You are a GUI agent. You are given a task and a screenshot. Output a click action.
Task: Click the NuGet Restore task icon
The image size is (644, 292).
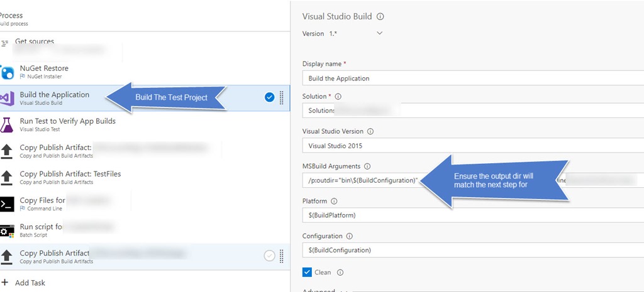(8, 72)
